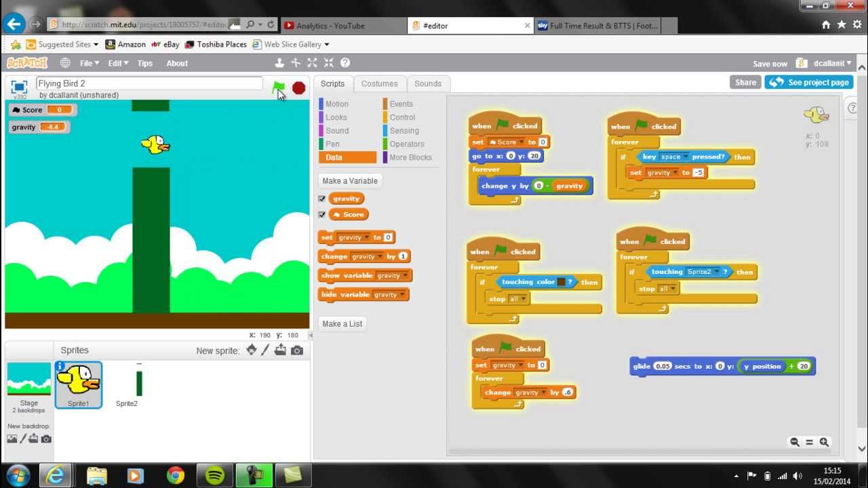This screenshot has height=488, width=868.
Task: Upload backdrop from file icon
Action: coord(33,439)
